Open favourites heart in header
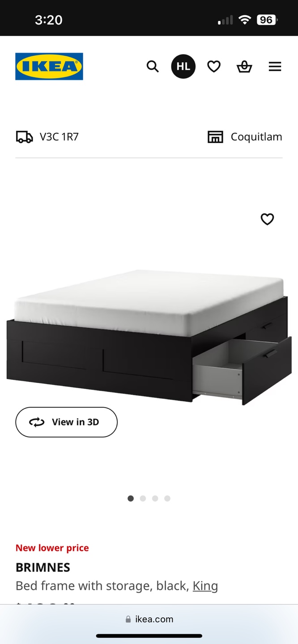This screenshot has height=644, width=298. coord(214,67)
